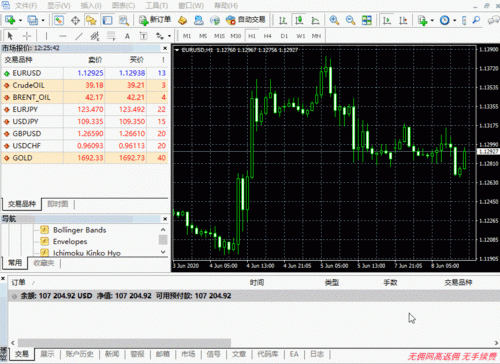Image resolution: width=500 pixels, height=364 pixels.
Task: Select the trendline drawing tool
Action: [79, 36]
